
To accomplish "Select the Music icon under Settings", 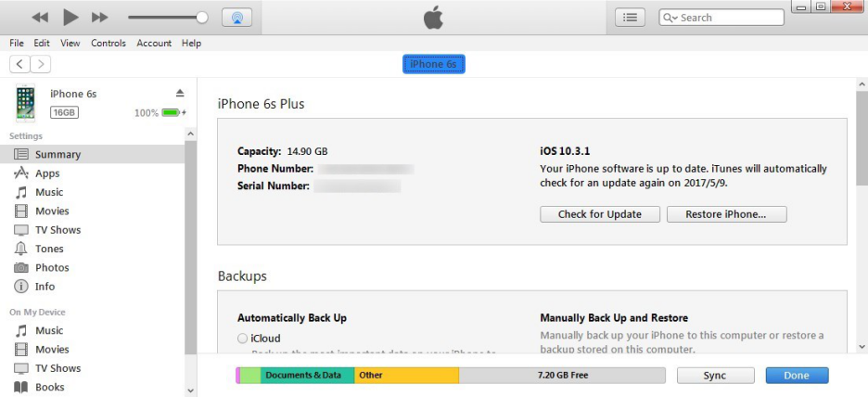I will 21,192.
